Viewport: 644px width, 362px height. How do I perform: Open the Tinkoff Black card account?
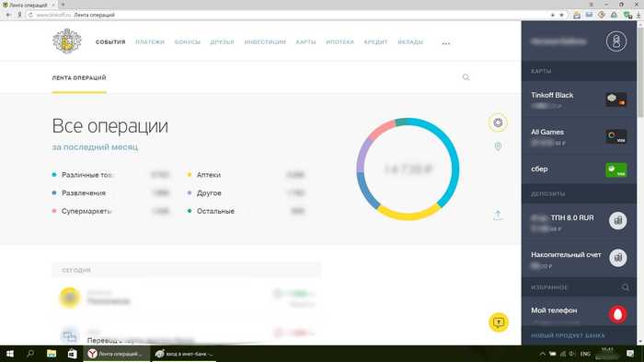point(579,99)
